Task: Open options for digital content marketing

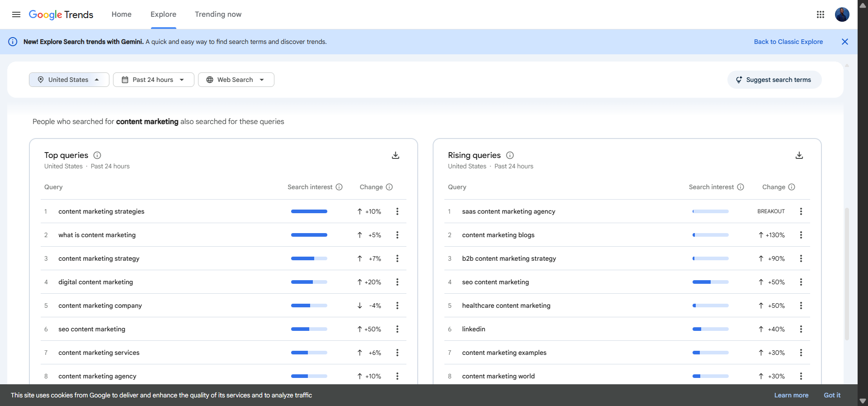Action: (x=397, y=282)
